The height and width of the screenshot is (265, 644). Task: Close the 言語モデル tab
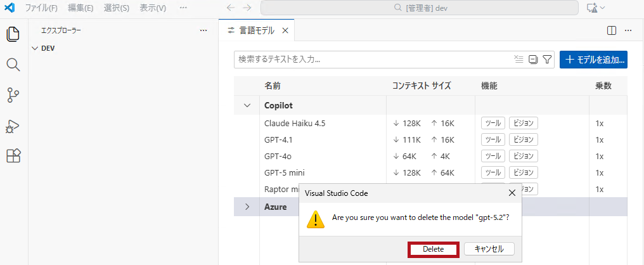tap(285, 30)
